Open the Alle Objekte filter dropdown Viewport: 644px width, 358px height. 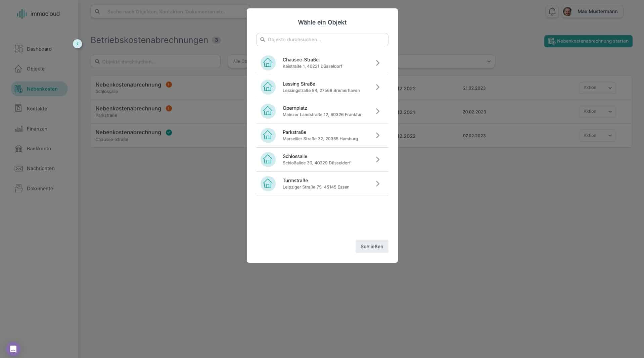238,61
